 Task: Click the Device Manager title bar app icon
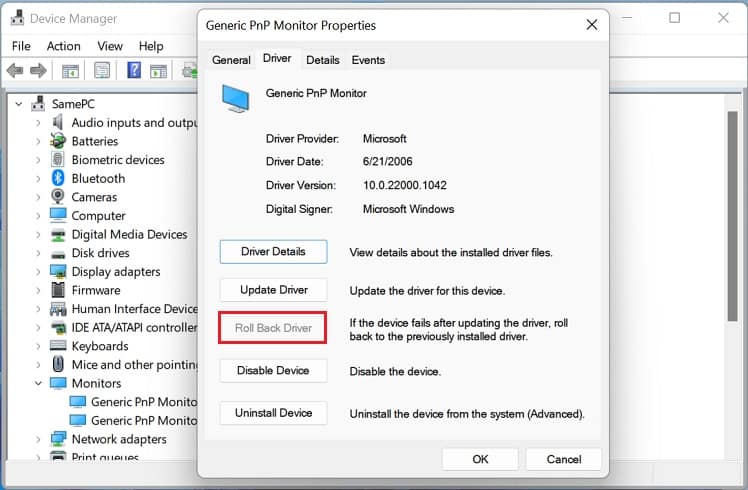[x=17, y=18]
